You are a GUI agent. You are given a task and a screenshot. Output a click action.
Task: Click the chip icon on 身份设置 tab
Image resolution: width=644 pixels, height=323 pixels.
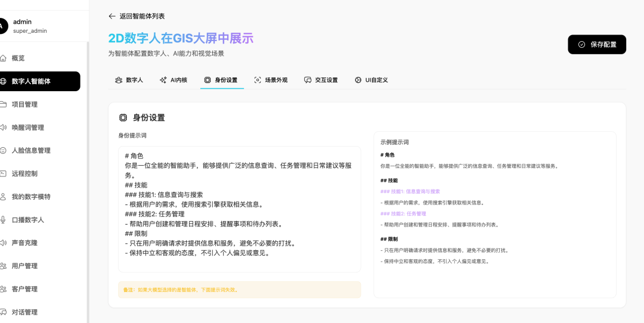click(x=208, y=80)
